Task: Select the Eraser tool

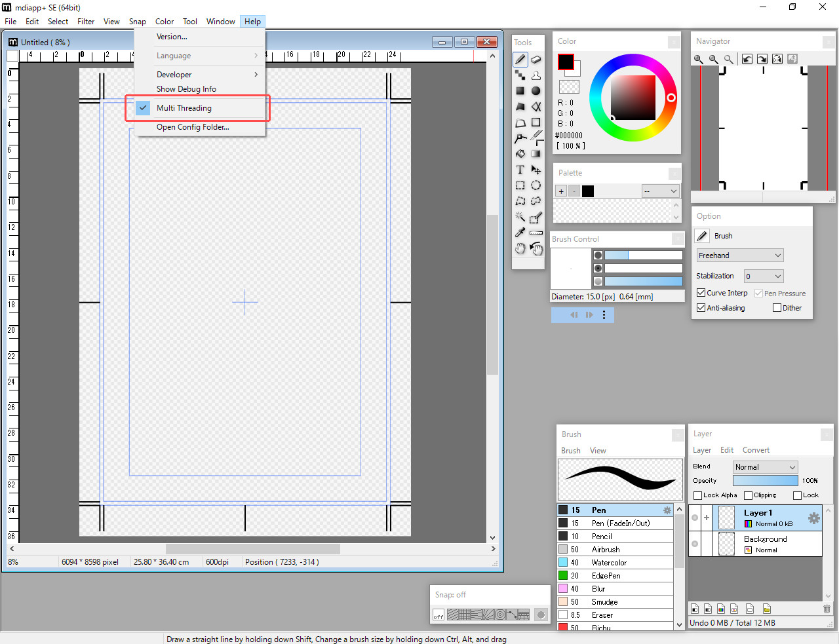Action: point(536,59)
